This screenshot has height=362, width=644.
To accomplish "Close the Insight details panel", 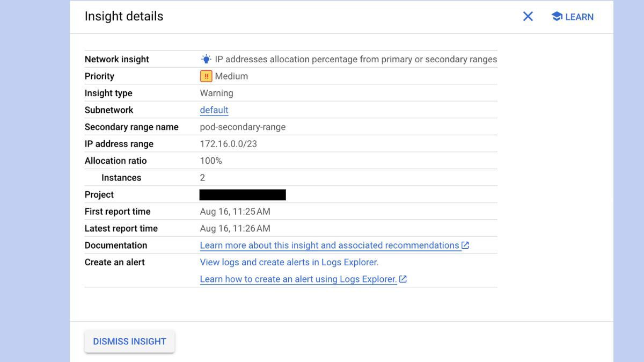I will click(528, 17).
